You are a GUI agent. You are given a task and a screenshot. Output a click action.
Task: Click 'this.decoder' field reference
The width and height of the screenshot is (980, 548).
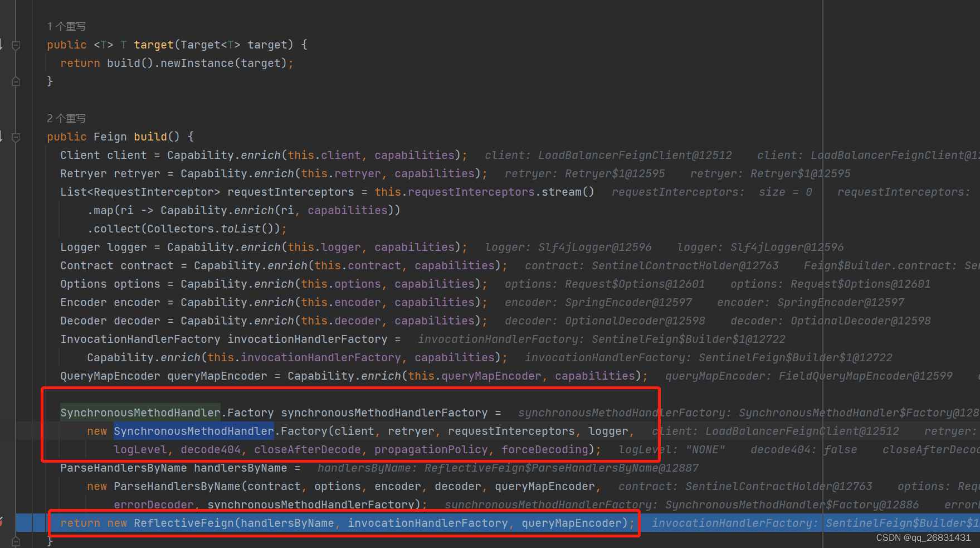tap(341, 321)
